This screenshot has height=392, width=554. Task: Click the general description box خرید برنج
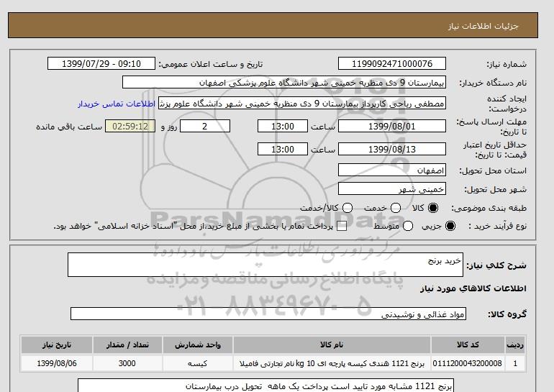265,265
